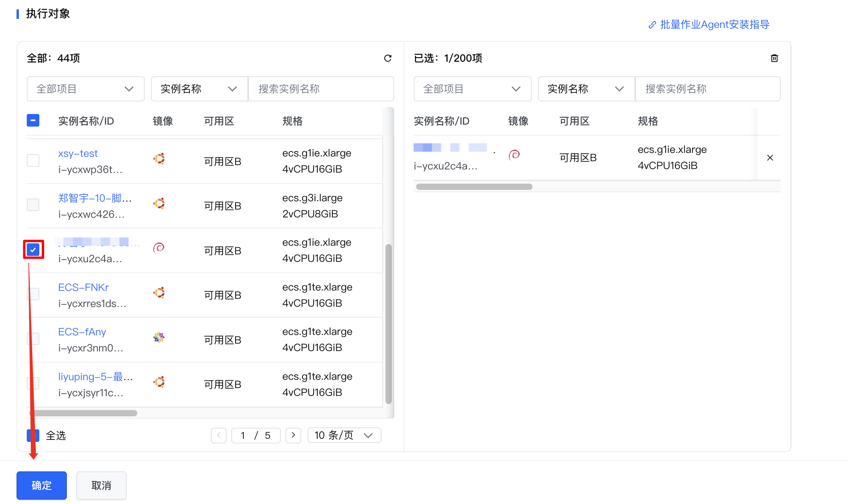Remove the selected instance with the X icon
The image size is (848, 504).
pyautogui.click(x=770, y=158)
